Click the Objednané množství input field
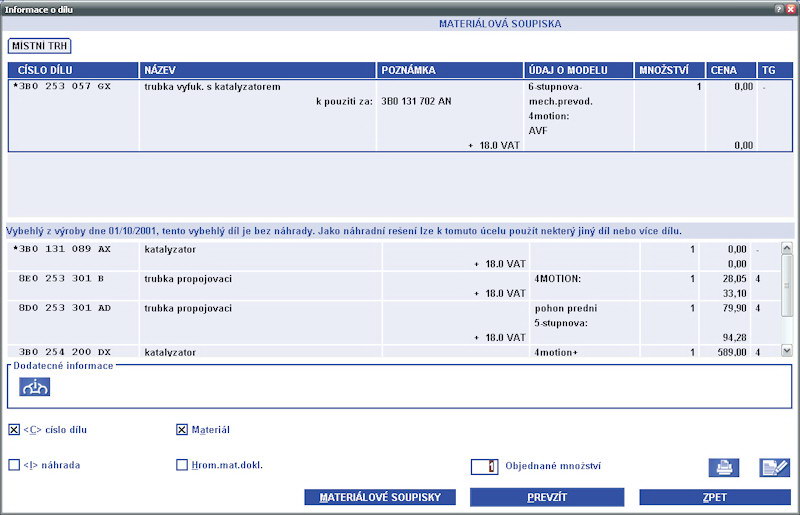The width and height of the screenshot is (800, 515). pos(484,466)
